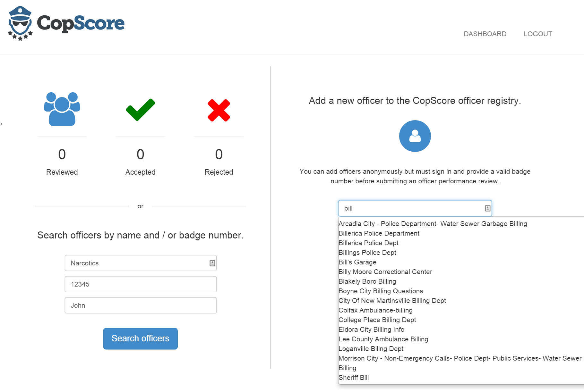Pick Bill's Garage from the dropdown list
Viewport: 584px width, 392px height.
pos(357,262)
